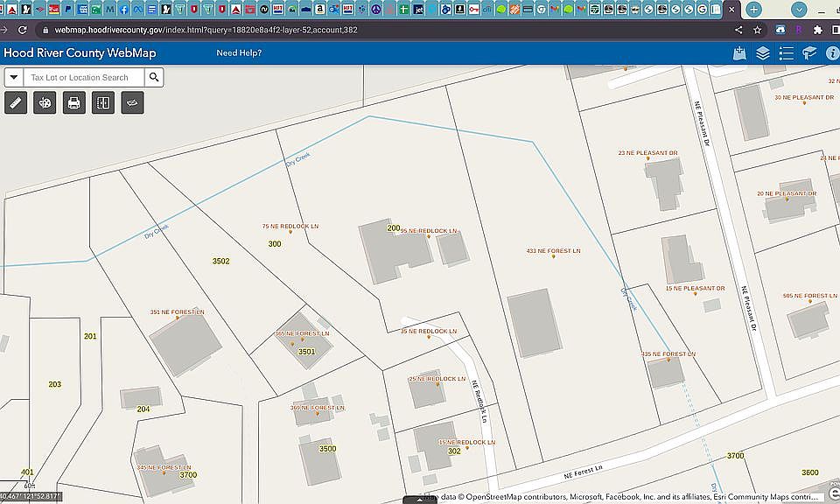Switch to the Amazon browser tab
This screenshot has width=840, height=504.
(320, 10)
